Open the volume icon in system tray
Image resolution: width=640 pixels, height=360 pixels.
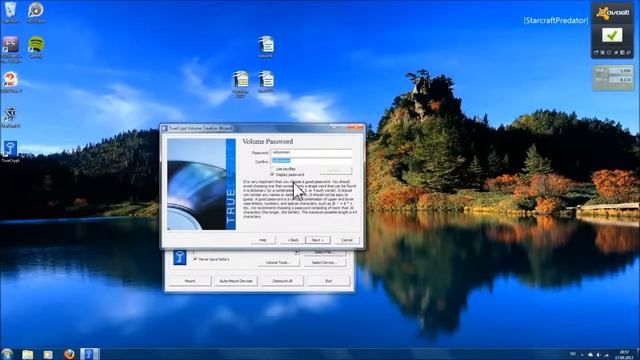click(598, 355)
